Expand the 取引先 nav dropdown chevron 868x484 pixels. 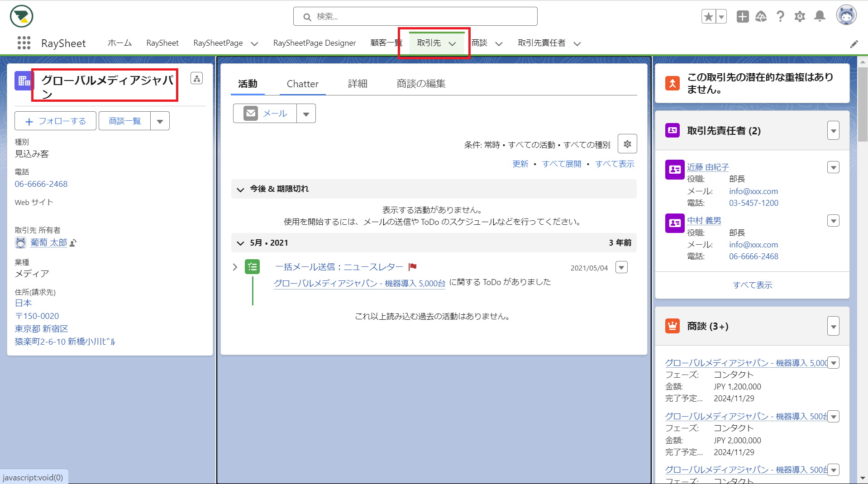(x=452, y=44)
